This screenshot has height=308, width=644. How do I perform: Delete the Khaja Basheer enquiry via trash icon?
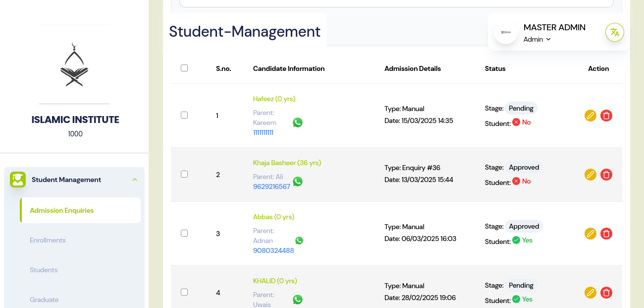pos(606,175)
